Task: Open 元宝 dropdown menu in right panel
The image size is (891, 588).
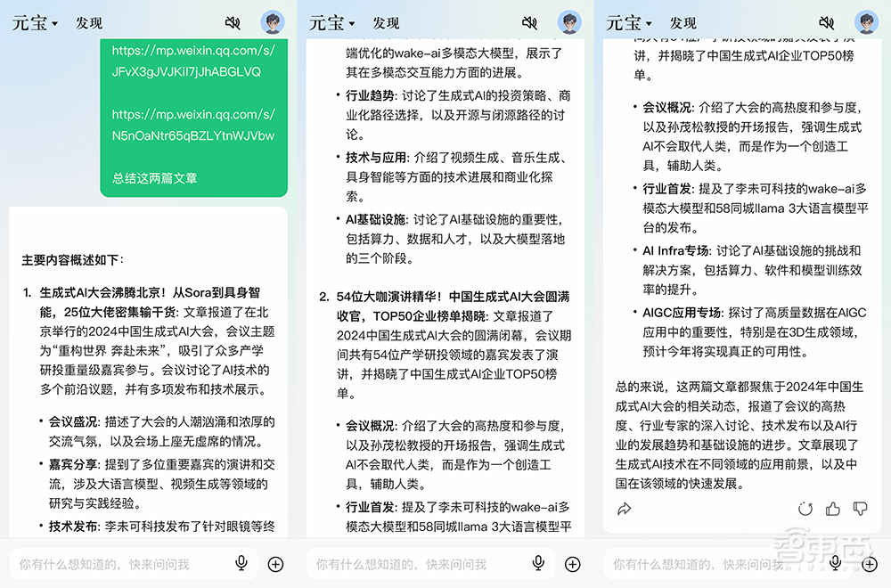Action: (627, 23)
